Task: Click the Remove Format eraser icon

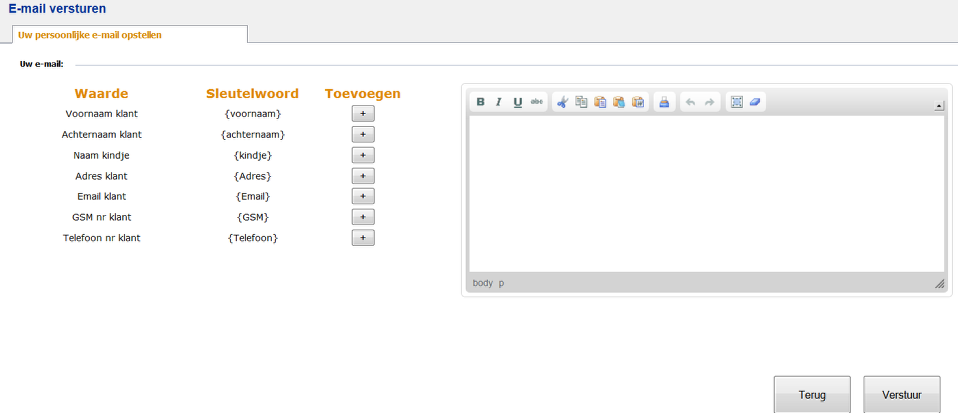Action: coord(755,102)
